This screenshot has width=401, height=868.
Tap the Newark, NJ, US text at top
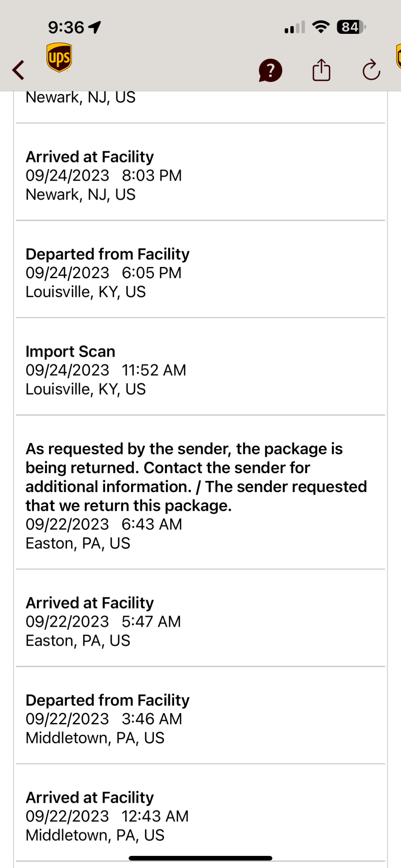point(81,97)
